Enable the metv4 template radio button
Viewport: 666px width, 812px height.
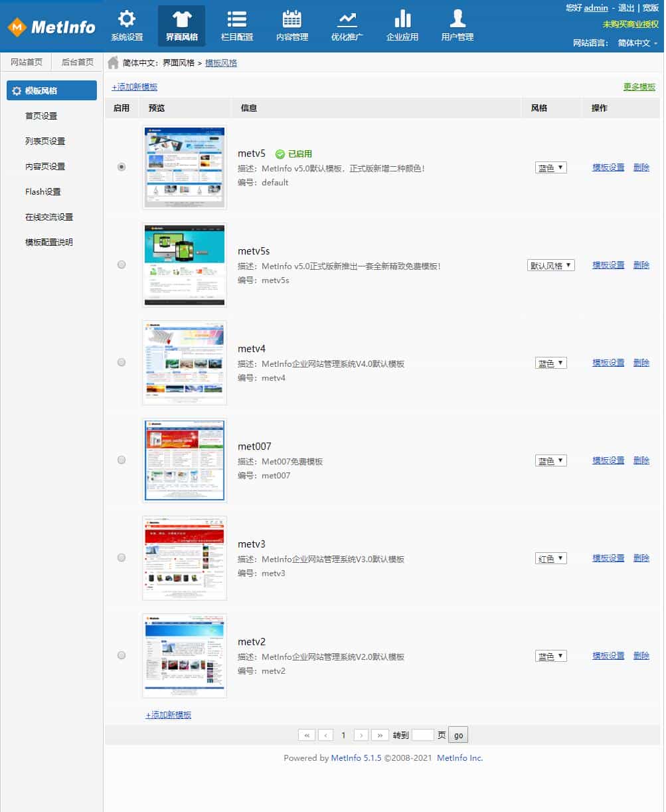click(122, 362)
